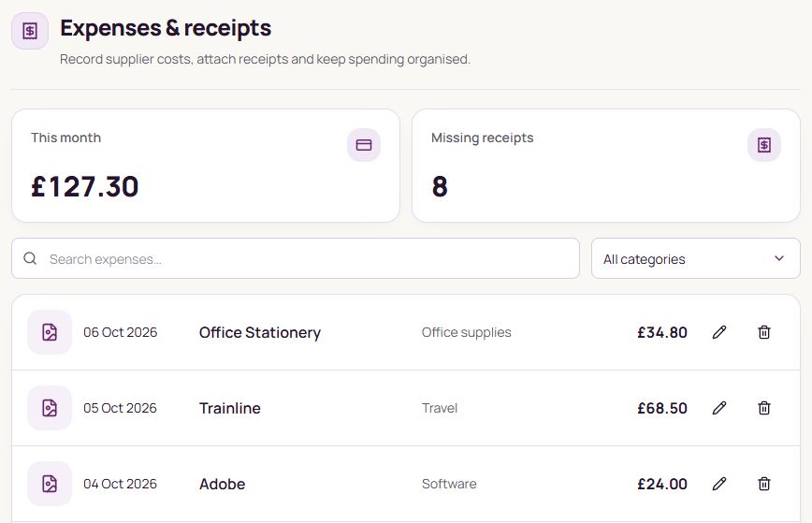Click the receipt icon beside Expenses & receipts heading
812x523 pixels.
click(30, 31)
